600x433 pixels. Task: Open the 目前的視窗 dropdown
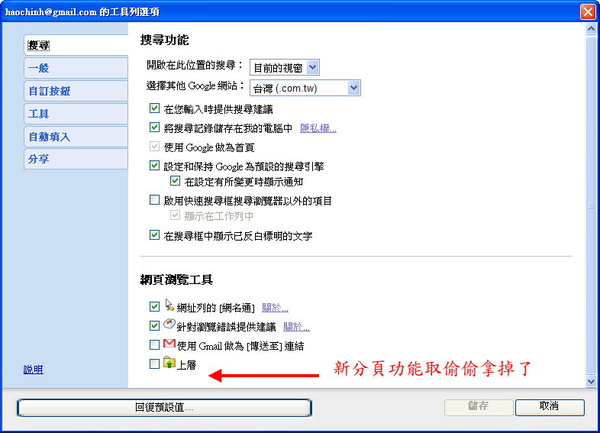(284, 68)
